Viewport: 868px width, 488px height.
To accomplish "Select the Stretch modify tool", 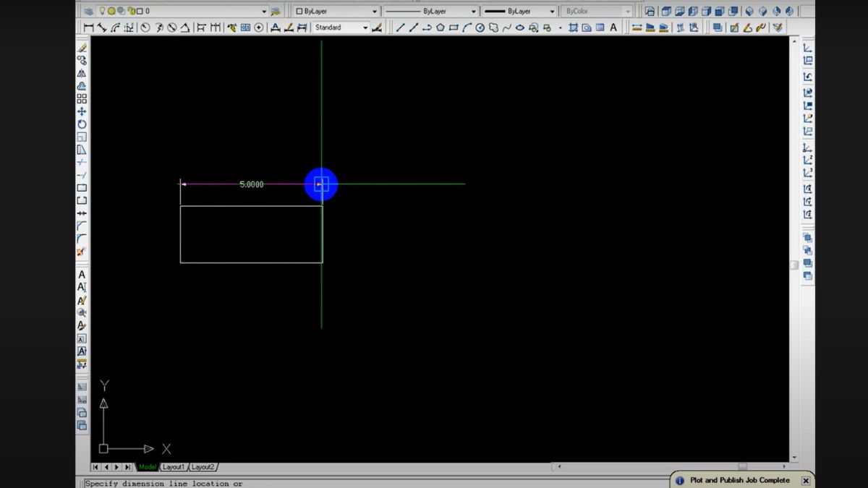I will pos(82,150).
